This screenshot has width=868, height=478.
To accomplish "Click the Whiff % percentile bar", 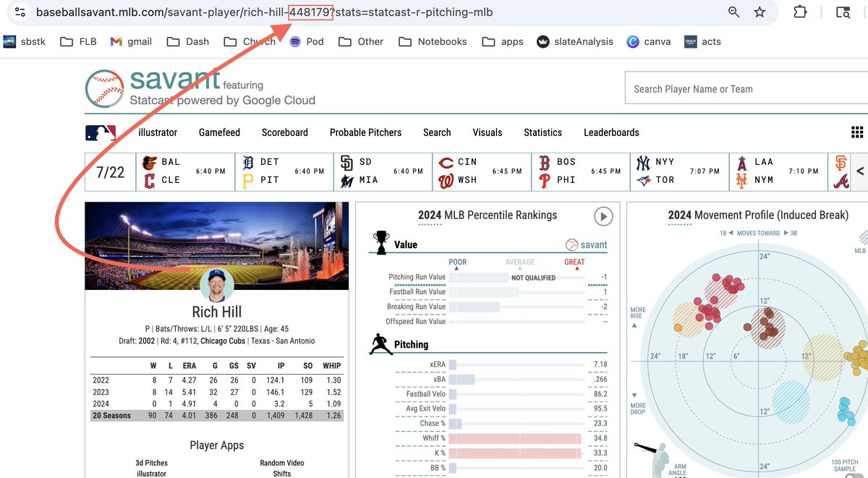I will [x=515, y=438].
